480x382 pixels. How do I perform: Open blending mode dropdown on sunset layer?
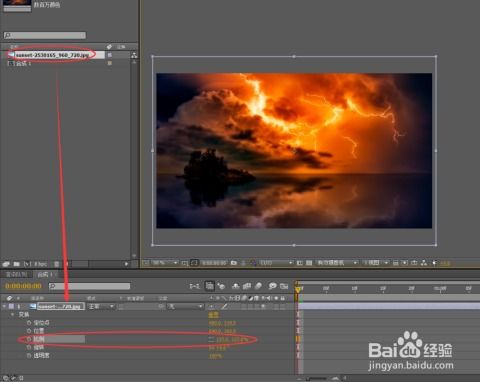pyautogui.click(x=101, y=306)
